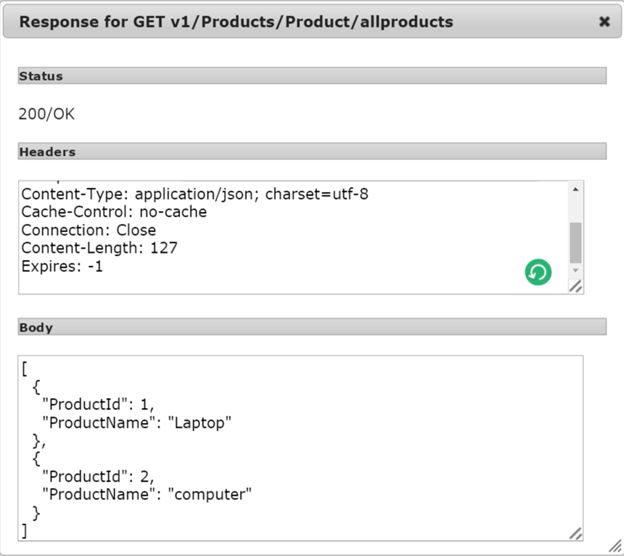This screenshot has width=624, height=556.
Task: Click the 200/OK status text
Action: 46,114
